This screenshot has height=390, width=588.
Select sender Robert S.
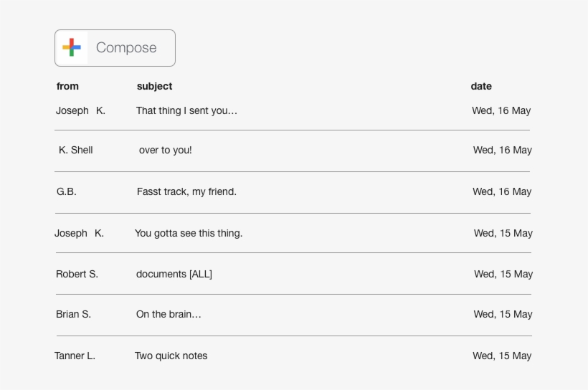[x=77, y=274]
